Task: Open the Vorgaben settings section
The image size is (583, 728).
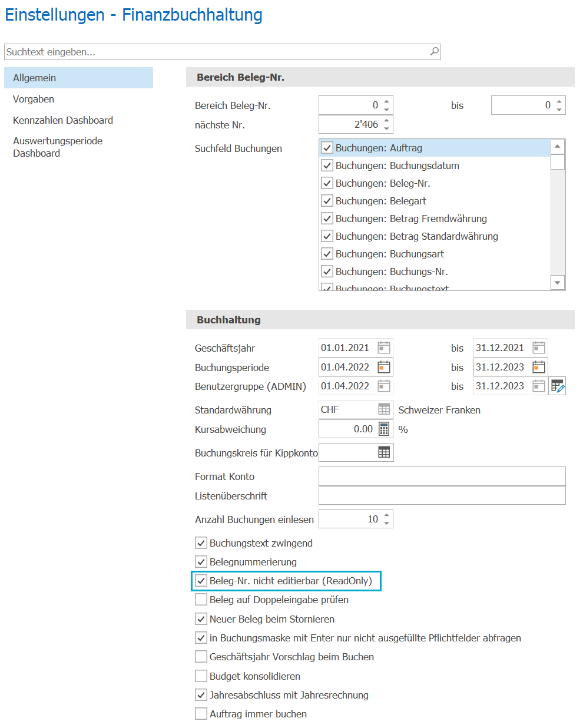Action: point(78,99)
